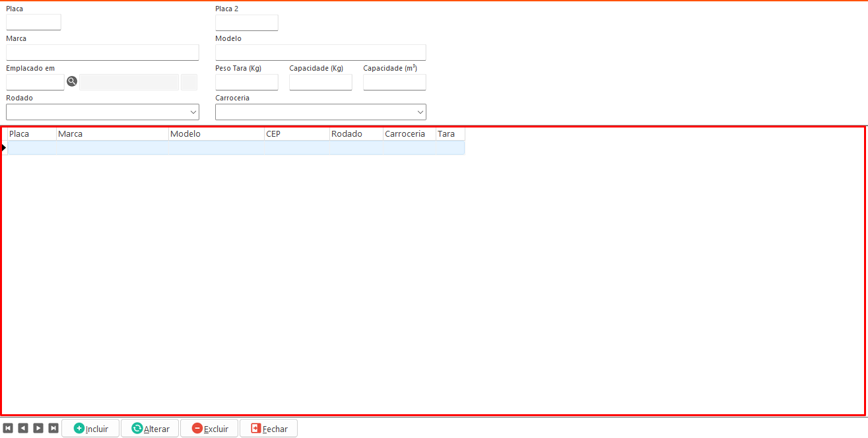The width and height of the screenshot is (868, 438).
Task: Go to first record navigation arrow
Action: (8, 428)
